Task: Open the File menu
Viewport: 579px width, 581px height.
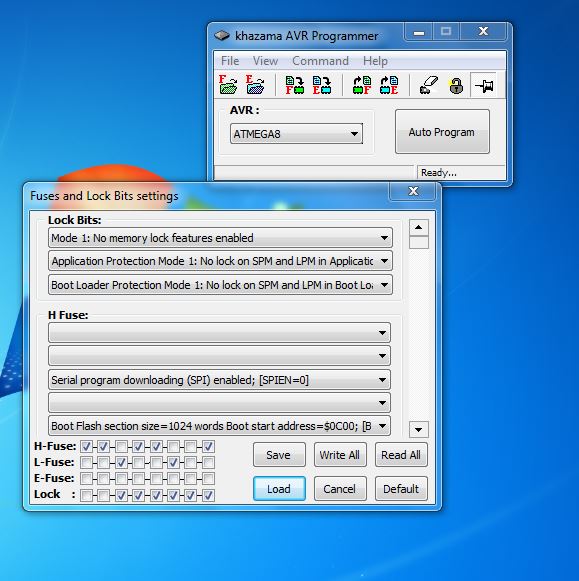Action: point(230,61)
